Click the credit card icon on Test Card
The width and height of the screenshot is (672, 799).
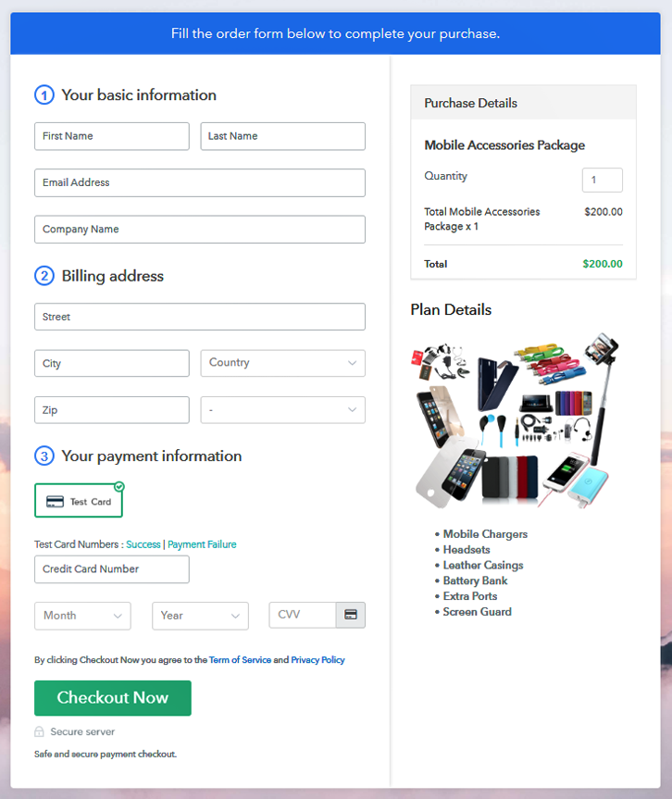coord(55,502)
